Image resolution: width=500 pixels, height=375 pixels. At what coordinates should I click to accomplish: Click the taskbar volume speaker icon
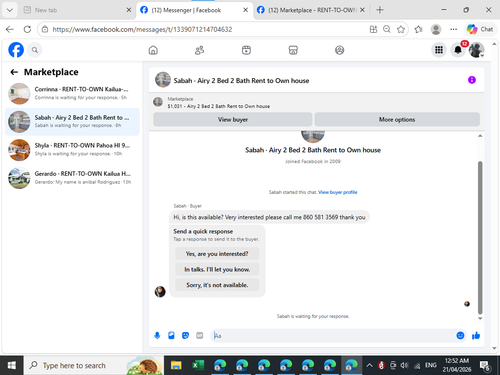(404, 365)
